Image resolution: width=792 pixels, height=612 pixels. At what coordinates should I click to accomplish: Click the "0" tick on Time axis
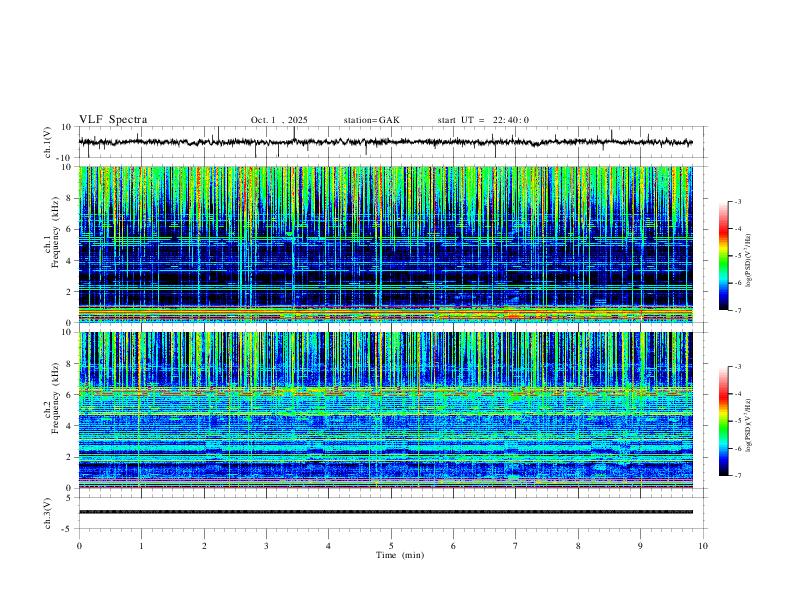click(x=79, y=546)
